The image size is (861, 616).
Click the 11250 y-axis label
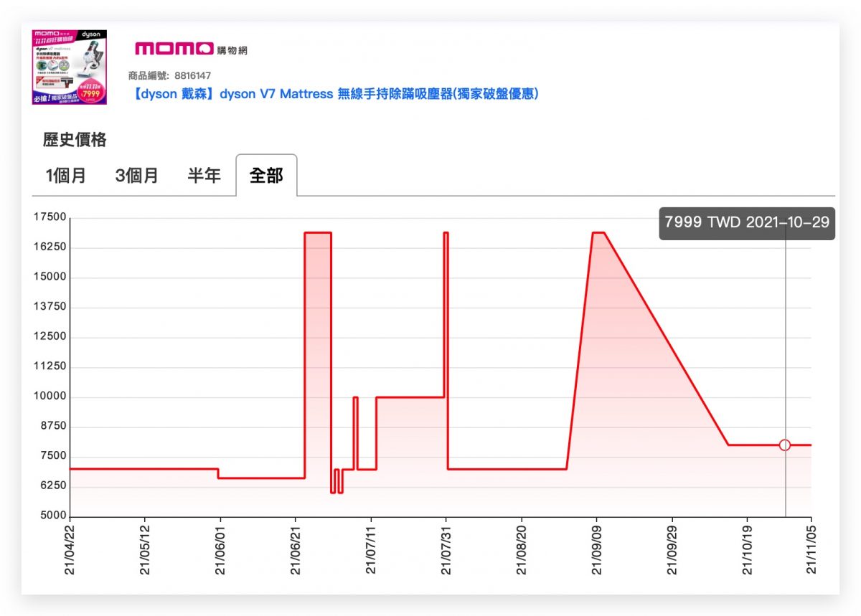point(50,366)
